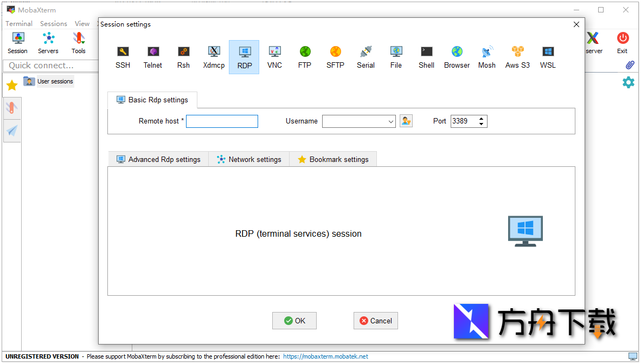Increase Port value with the up stepper
Screen dimensions: 641x364
pos(481,119)
